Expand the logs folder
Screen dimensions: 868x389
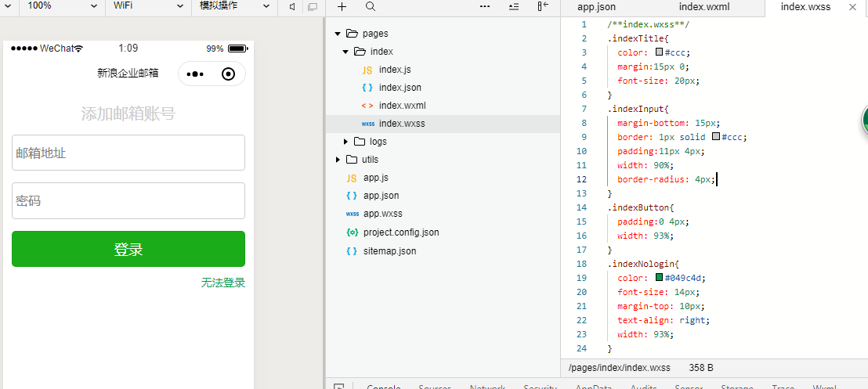coord(345,142)
